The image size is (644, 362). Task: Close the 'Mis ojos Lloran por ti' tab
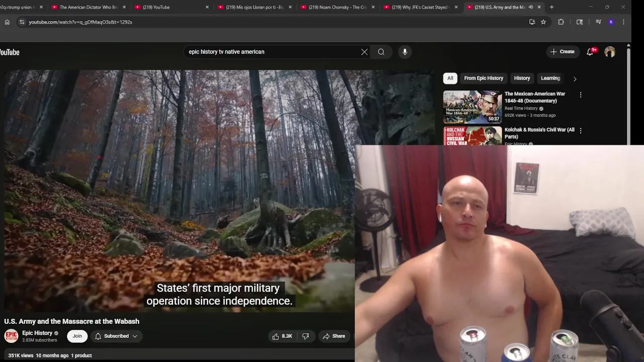290,7
